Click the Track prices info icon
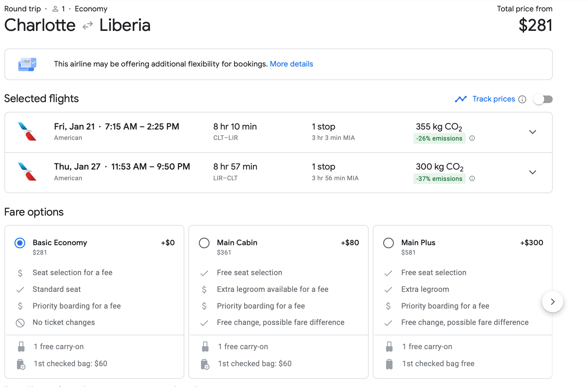 coord(522,99)
